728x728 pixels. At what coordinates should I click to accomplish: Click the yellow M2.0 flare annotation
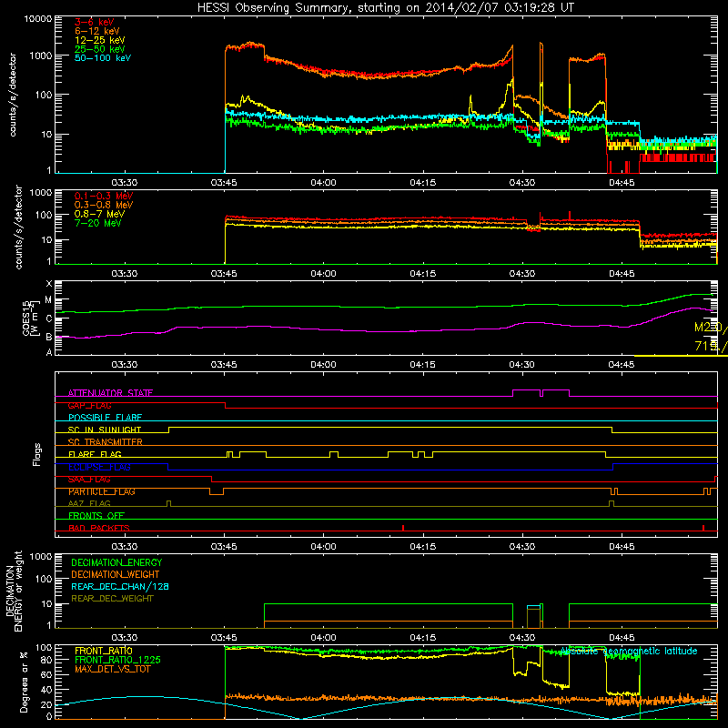711,328
